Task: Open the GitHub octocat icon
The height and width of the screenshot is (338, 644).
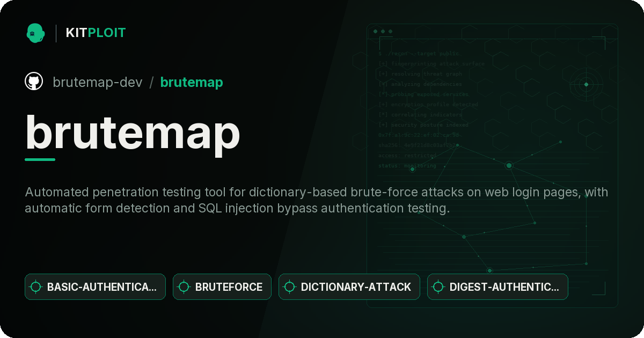Action: (x=34, y=82)
